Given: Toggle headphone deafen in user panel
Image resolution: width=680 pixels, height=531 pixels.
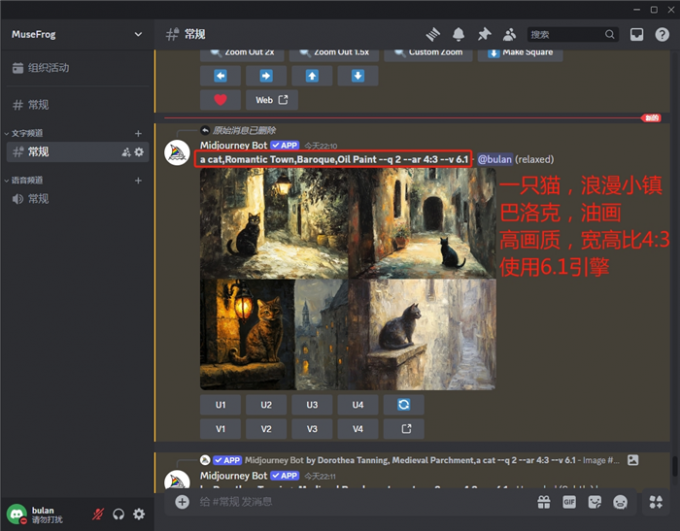Looking at the screenshot, I should point(118,514).
